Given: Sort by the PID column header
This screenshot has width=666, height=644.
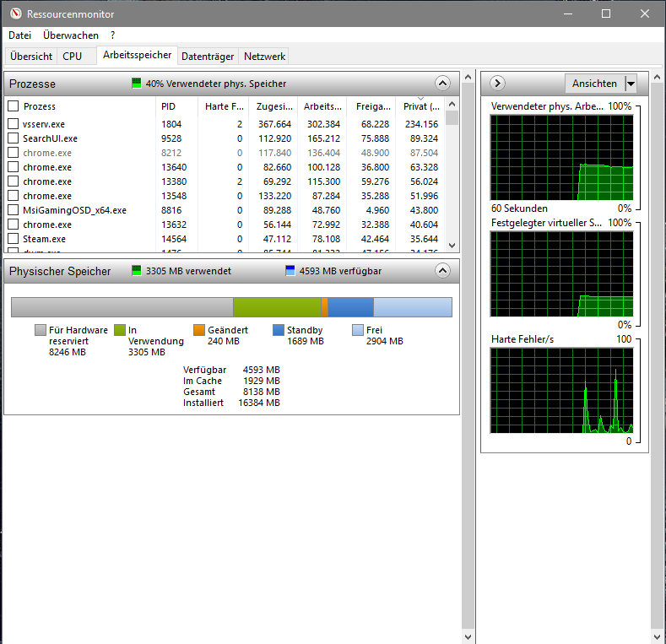Looking at the screenshot, I should [x=176, y=106].
